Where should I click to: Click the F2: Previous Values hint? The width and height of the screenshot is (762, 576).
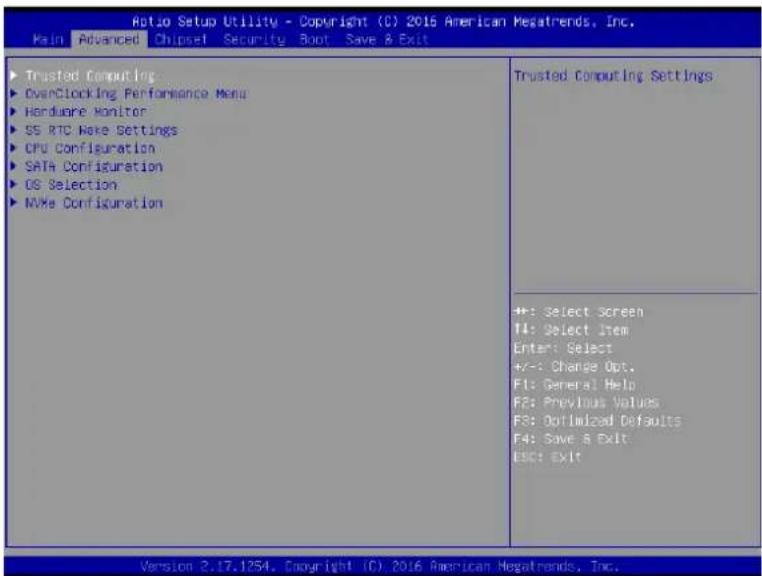click(x=586, y=403)
